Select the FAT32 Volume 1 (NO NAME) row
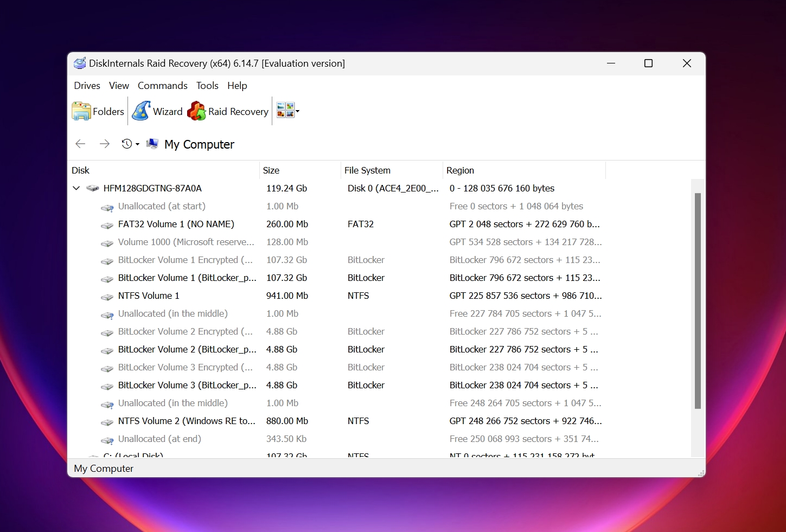The image size is (786, 532). click(379, 224)
